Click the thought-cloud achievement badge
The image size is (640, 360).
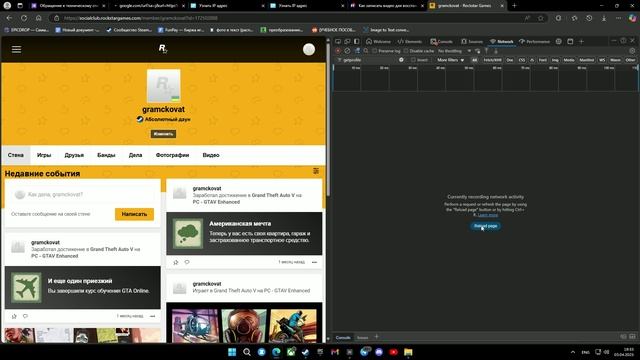188,233
